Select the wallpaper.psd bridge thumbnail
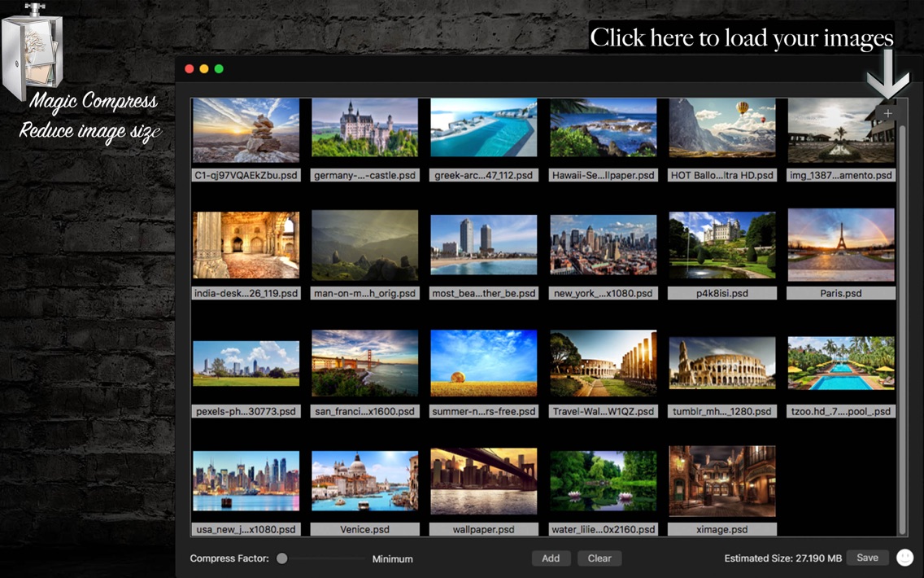This screenshot has width=924, height=578. 483,481
